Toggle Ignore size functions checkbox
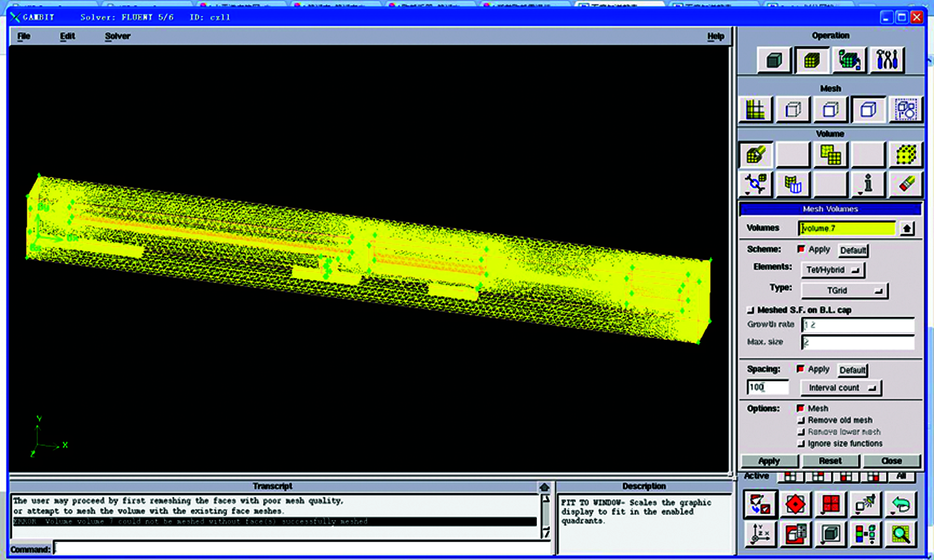The width and height of the screenshot is (934, 560). point(801,444)
